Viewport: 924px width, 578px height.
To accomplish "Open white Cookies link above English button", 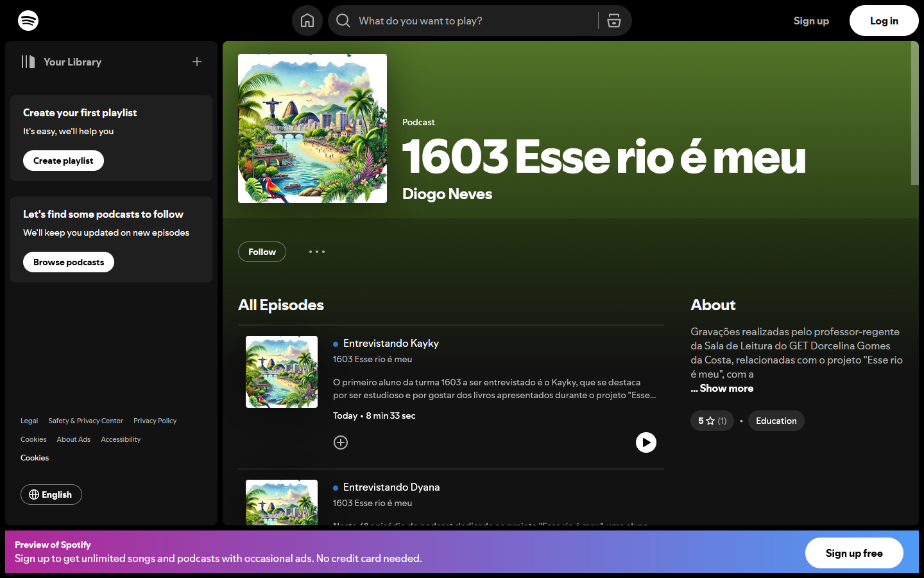I will [35, 458].
